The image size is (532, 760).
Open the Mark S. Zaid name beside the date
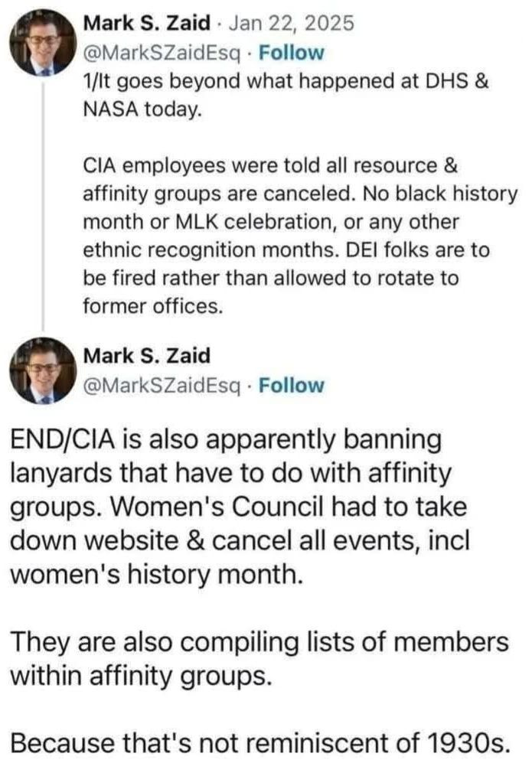[145, 23]
